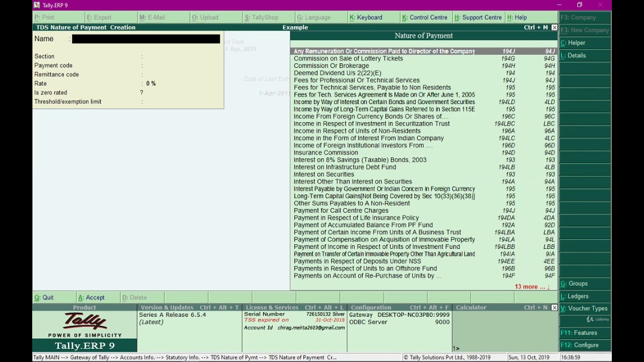Select 'Commission Or Brokerage' entry
Screen dimensions: 644x362
424,66
